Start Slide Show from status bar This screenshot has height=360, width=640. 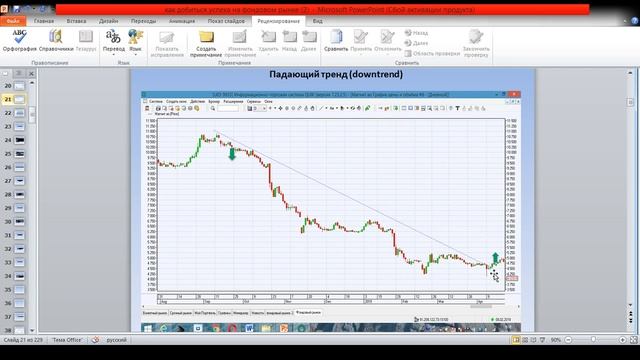(542, 340)
